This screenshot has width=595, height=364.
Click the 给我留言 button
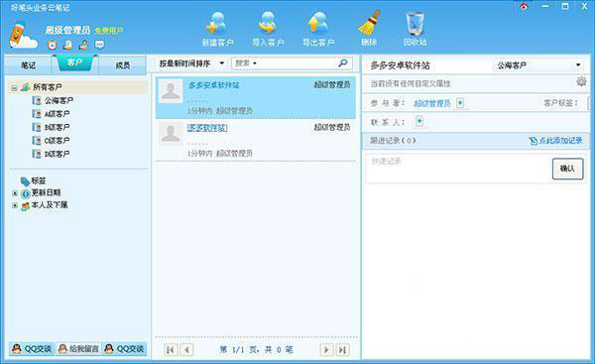pos(79,348)
